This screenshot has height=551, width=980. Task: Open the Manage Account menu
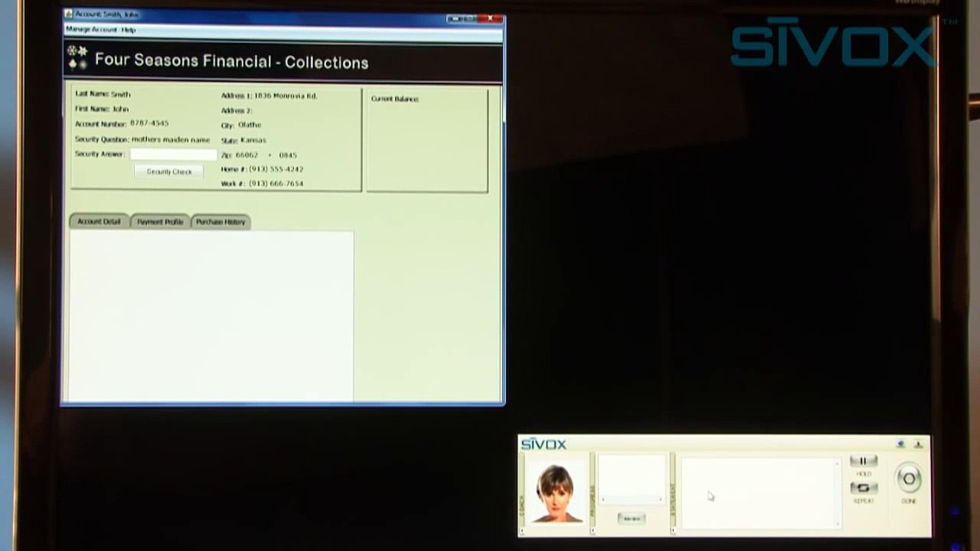click(x=91, y=30)
